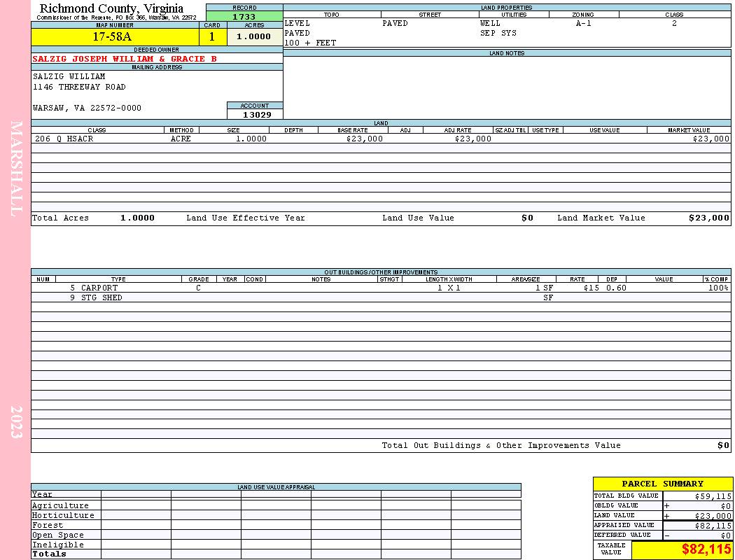Click deferred value $0
Viewport: 735px width, 560px height.
726,535
